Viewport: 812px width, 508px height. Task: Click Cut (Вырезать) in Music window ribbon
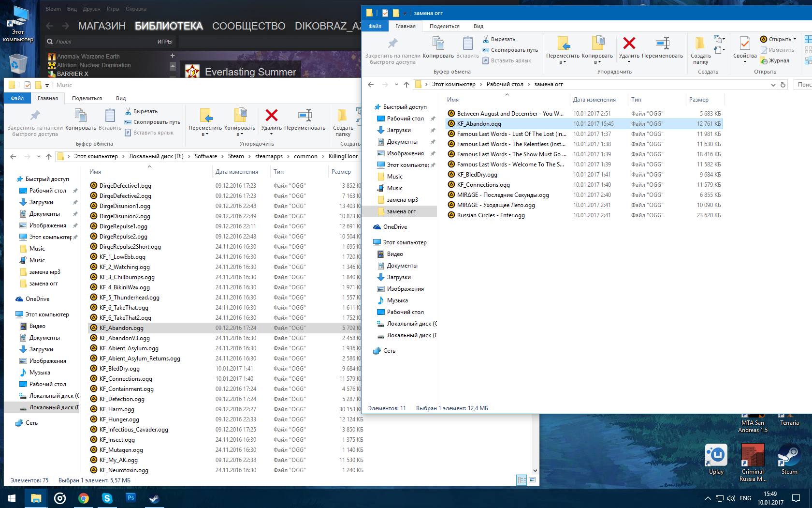click(141, 111)
